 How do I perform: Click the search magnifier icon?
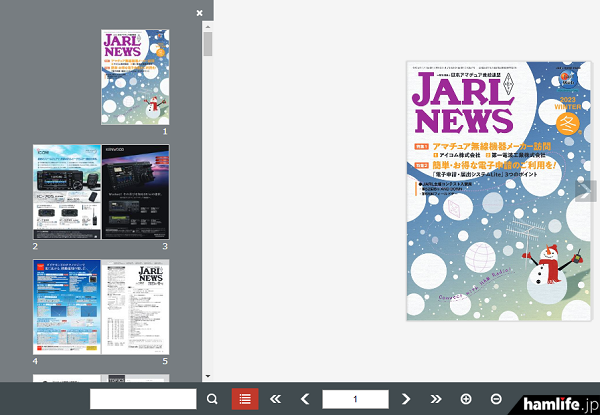212,399
